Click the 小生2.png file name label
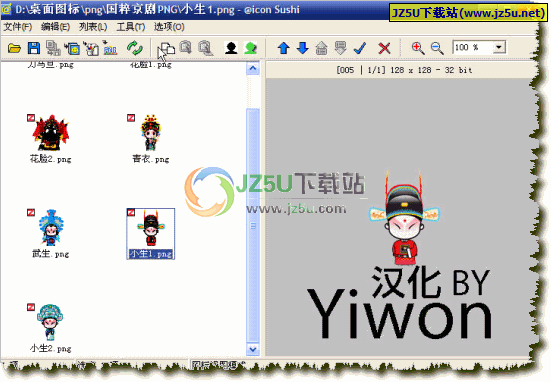This screenshot has height=382, width=551. [51, 349]
